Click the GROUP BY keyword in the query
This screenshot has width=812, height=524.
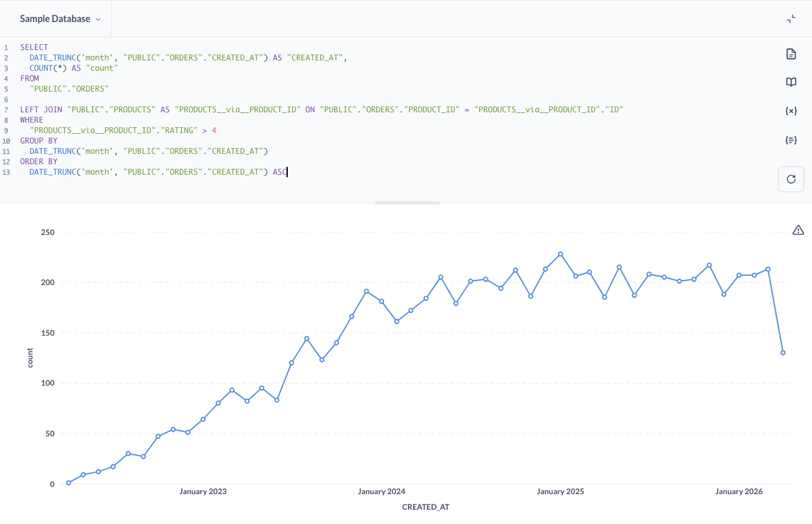pos(38,141)
